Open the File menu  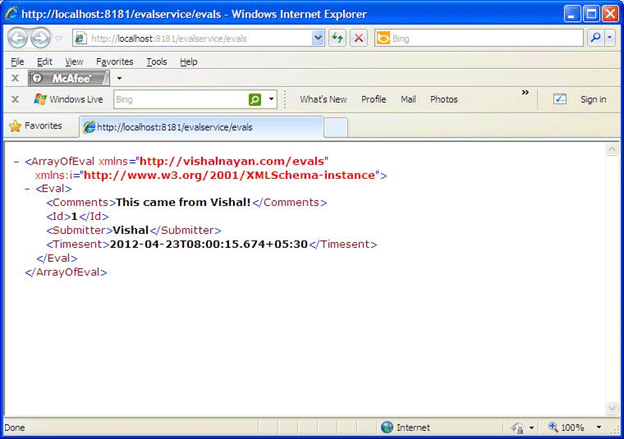click(17, 62)
